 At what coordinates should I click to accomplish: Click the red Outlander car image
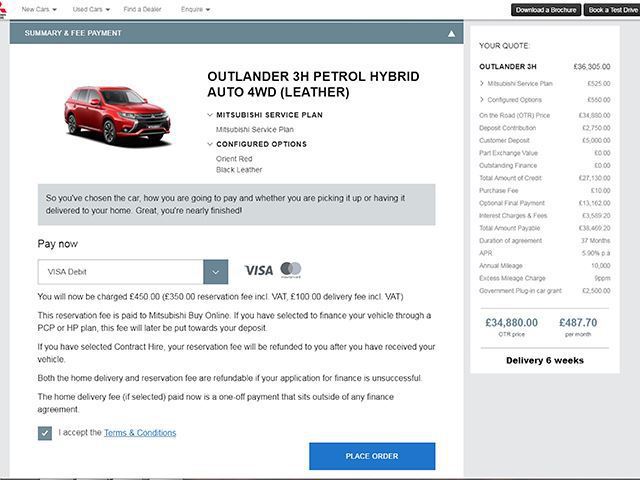(117, 116)
